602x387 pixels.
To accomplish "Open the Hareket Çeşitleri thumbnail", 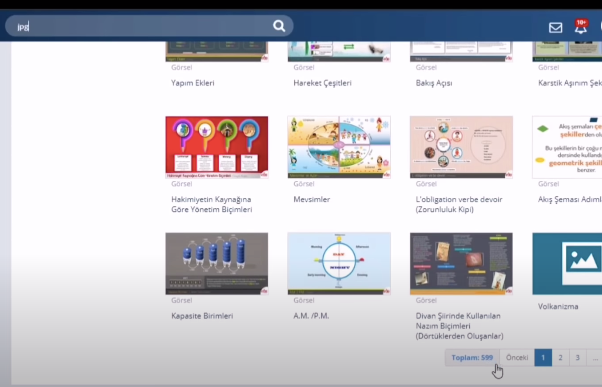I will 339,51.
